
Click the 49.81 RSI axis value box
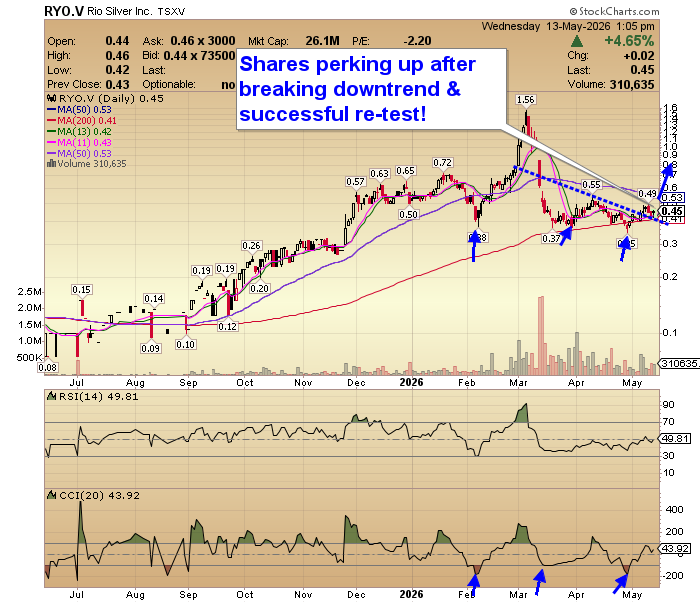tap(675, 438)
